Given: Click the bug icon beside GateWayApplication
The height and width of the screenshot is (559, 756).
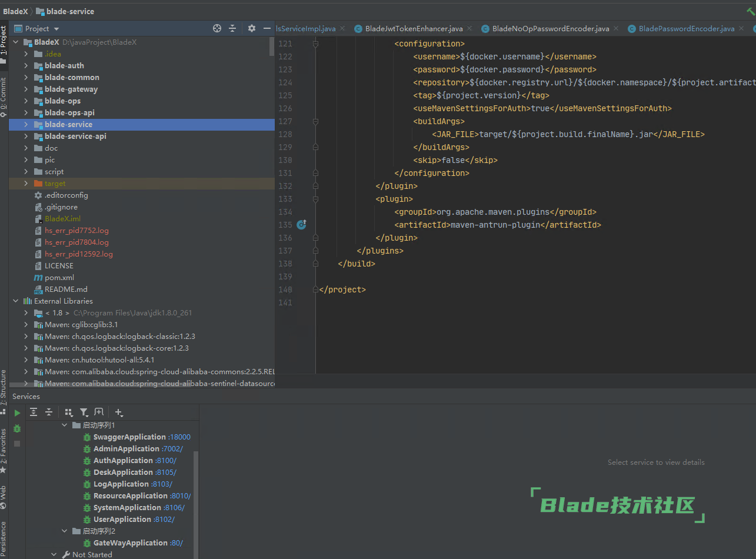Looking at the screenshot, I should pyautogui.click(x=87, y=543).
